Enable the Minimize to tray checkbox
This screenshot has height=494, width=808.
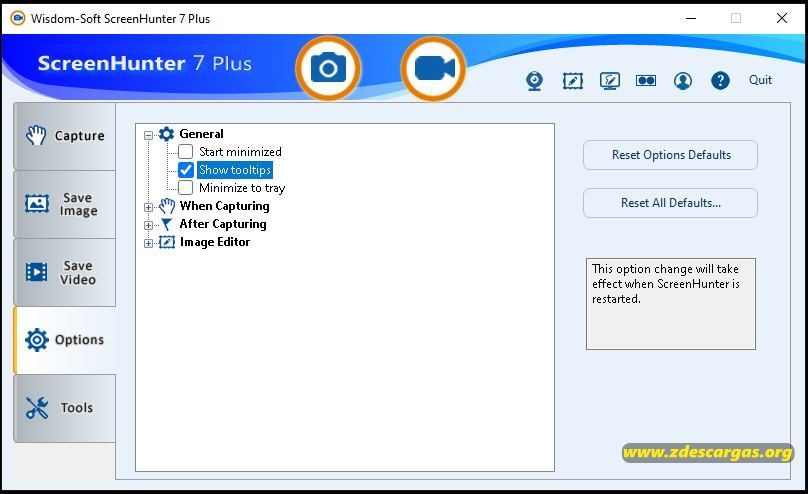(186, 188)
